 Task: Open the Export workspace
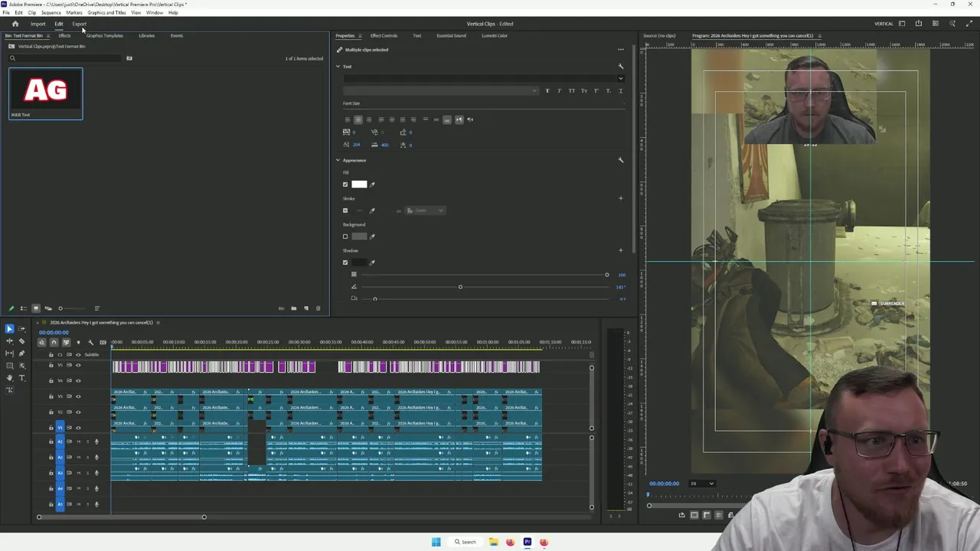coord(80,24)
